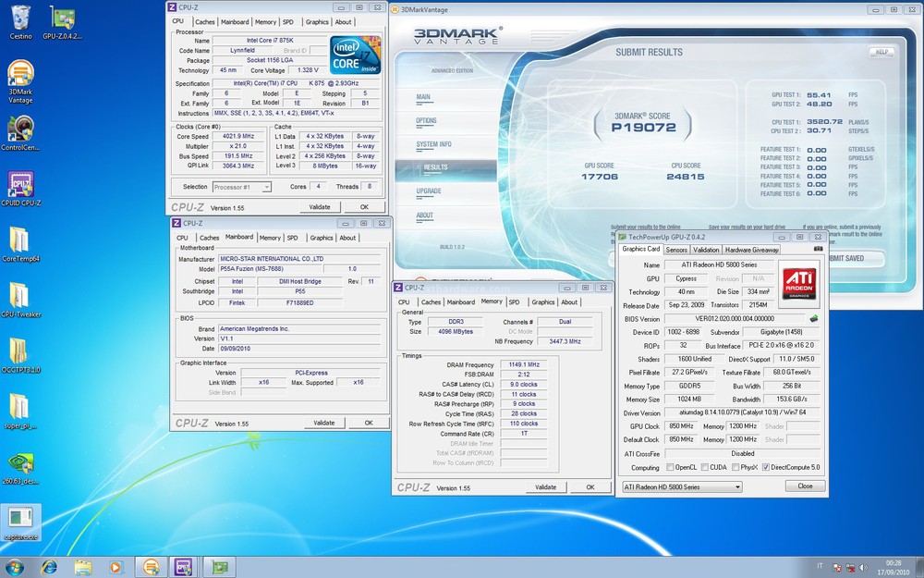The width and height of the screenshot is (924, 578).
Task: Click the DRAM Frequency 1149.1 MHz value
Action: pyautogui.click(x=524, y=364)
